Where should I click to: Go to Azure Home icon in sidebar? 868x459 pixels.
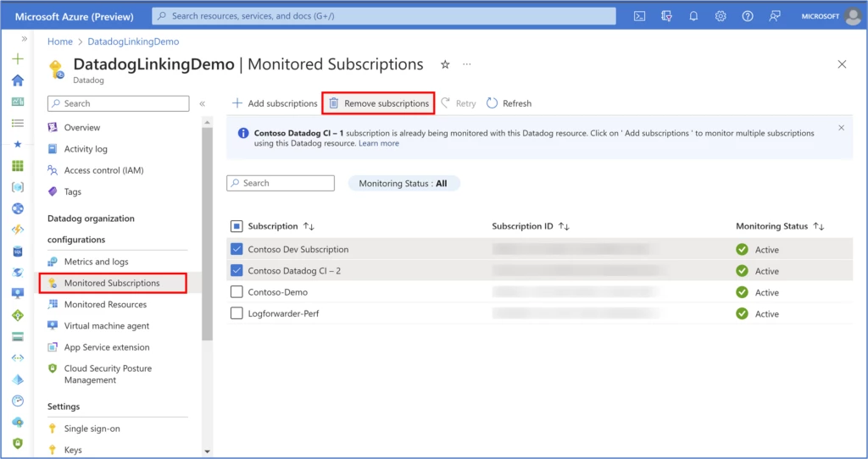(18, 80)
